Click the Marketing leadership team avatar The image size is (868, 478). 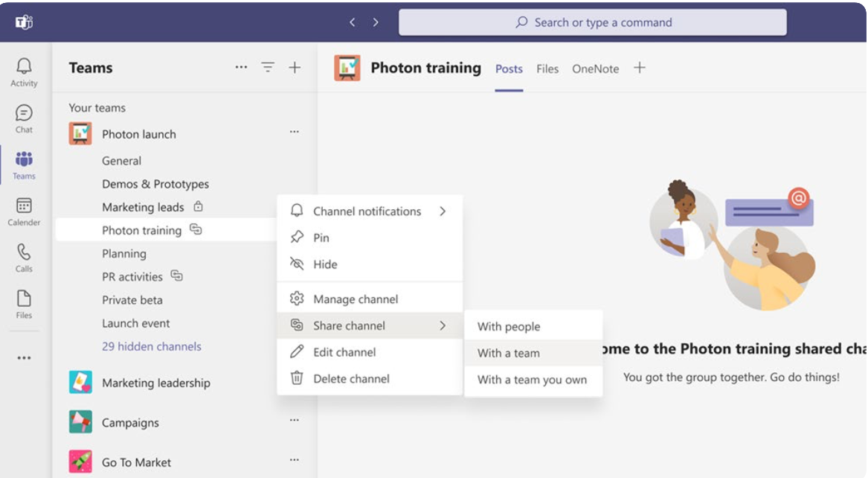[81, 382]
